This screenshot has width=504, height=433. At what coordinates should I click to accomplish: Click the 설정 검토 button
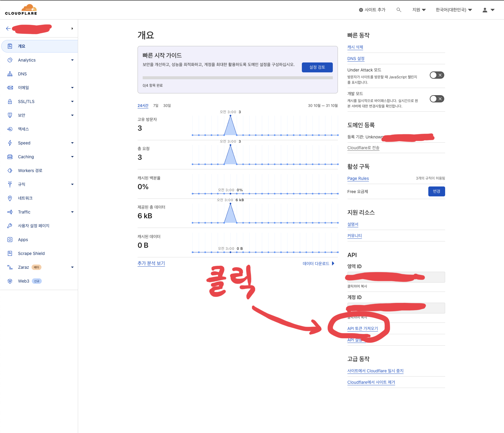click(317, 67)
